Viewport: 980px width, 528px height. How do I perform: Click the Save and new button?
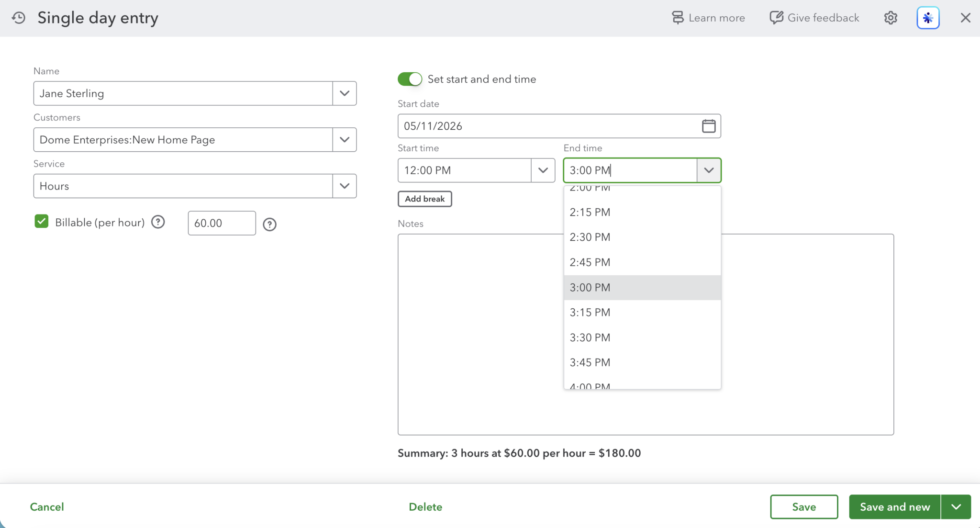(x=895, y=507)
